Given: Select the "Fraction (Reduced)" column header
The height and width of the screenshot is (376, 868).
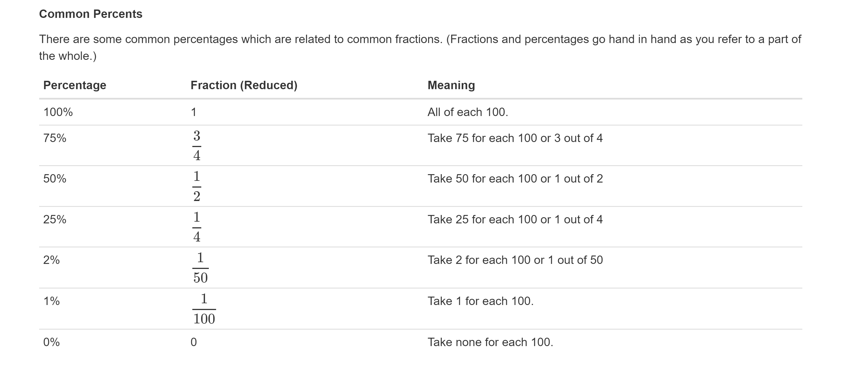Looking at the screenshot, I should tap(243, 85).
